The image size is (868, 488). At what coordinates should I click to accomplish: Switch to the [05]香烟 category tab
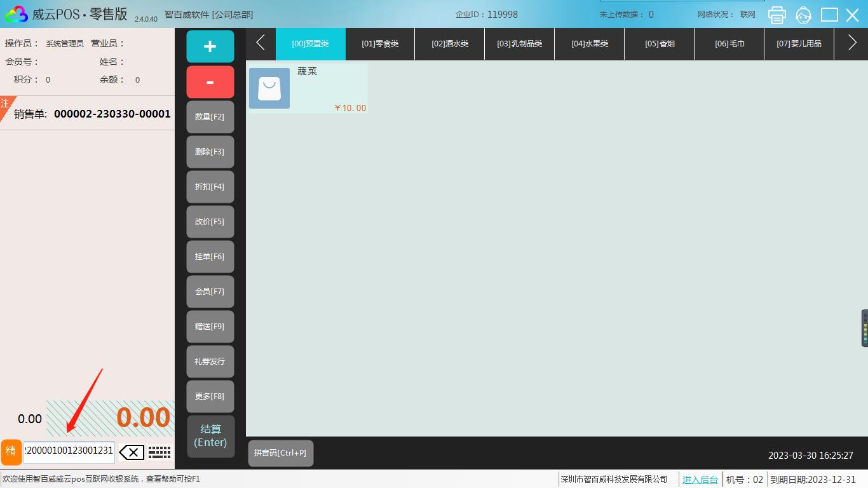click(x=660, y=44)
